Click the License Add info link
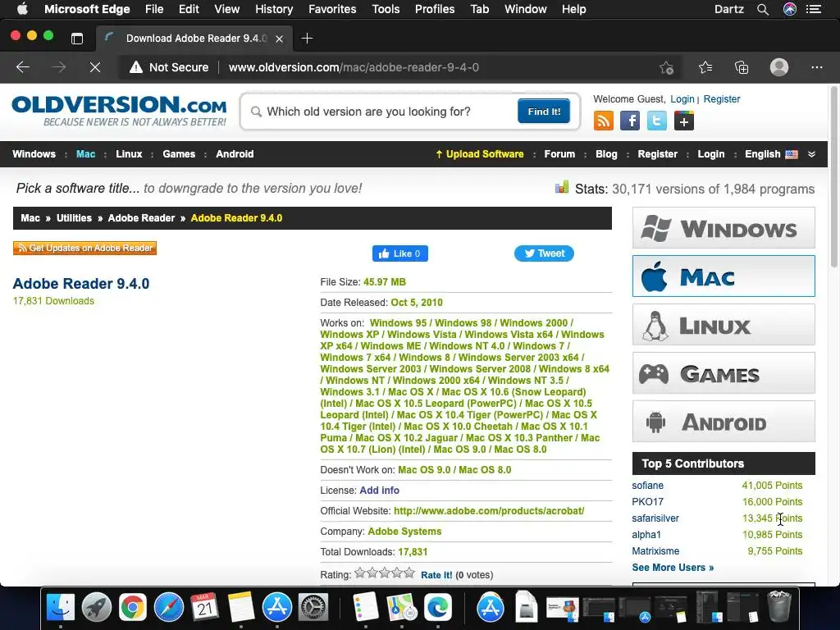Image resolution: width=840 pixels, height=630 pixels. pos(379,491)
